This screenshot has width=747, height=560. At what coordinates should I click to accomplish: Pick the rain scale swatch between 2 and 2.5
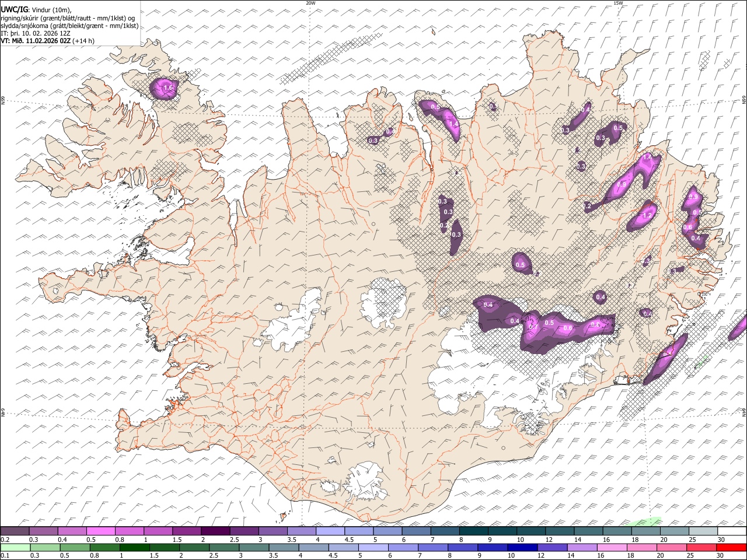click(194, 547)
